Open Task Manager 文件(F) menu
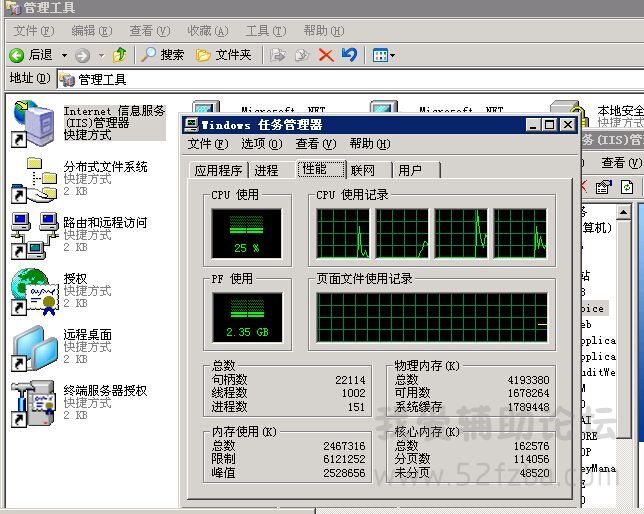The width and height of the screenshot is (644, 514). (x=208, y=144)
